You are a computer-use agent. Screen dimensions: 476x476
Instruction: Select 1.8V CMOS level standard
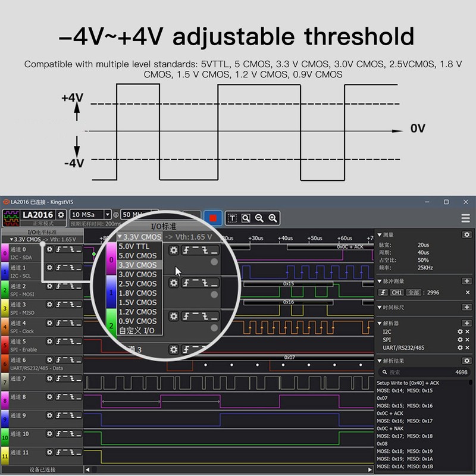(x=137, y=293)
